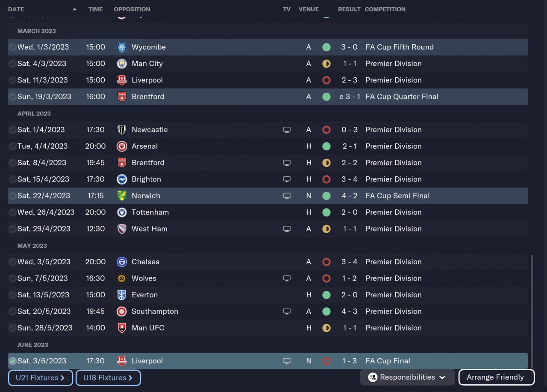Toggle the green checkmark on FA Cup Final row

13,361
